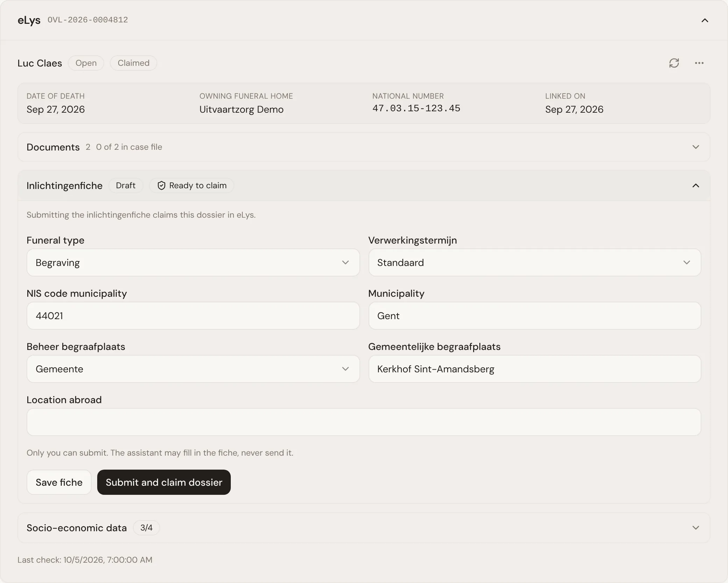Click the national number 47.03.15-123.45

point(416,108)
